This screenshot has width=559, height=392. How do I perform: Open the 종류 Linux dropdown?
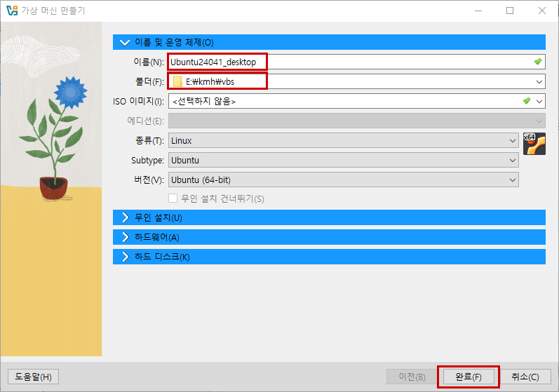(343, 140)
